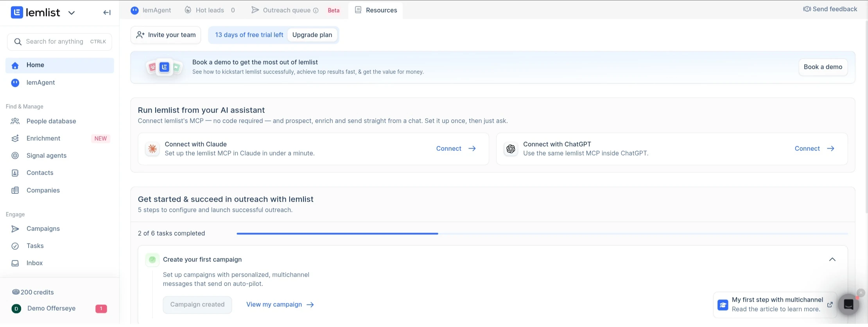
Task: Click the sidebar lemAgent face icon
Action: click(15, 82)
